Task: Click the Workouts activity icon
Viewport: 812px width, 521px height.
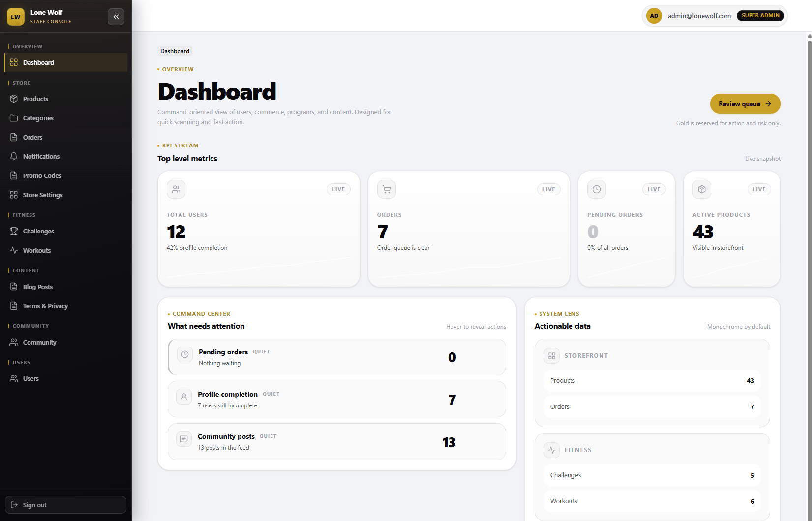Action: pyautogui.click(x=14, y=250)
